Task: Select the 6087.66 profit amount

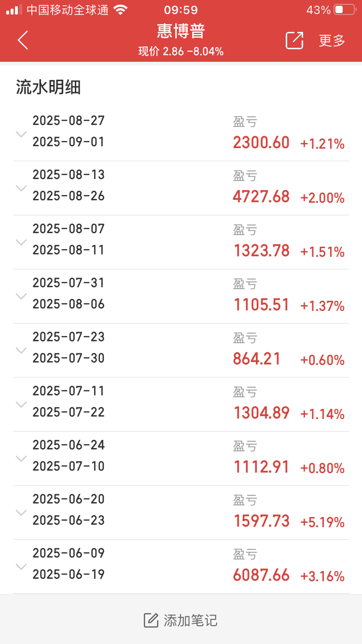Action: pos(261,575)
